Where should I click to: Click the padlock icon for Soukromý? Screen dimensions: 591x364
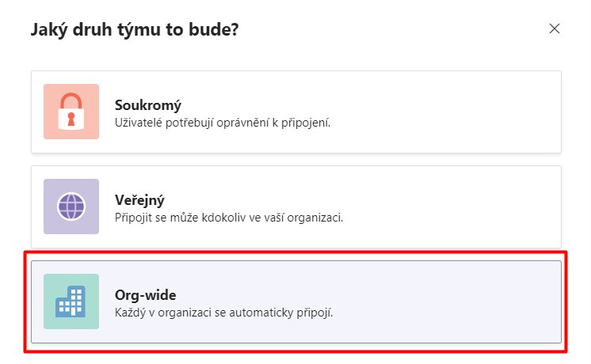click(x=71, y=112)
